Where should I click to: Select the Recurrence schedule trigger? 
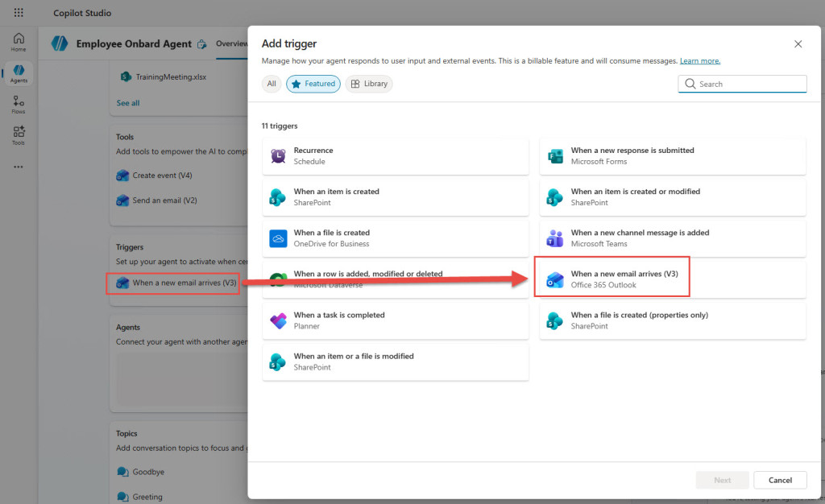tap(396, 156)
